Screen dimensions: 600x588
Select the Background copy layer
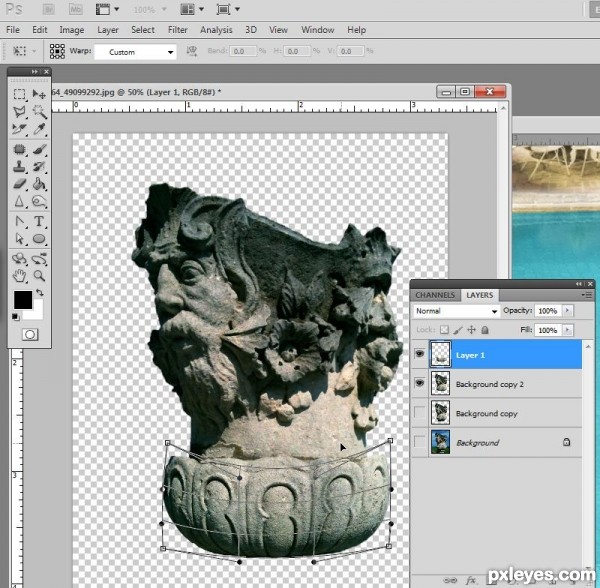pos(496,413)
